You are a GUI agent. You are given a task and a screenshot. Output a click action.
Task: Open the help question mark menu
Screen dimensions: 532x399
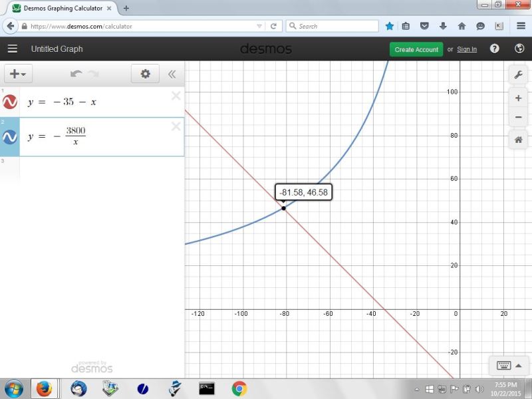click(x=494, y=49)
